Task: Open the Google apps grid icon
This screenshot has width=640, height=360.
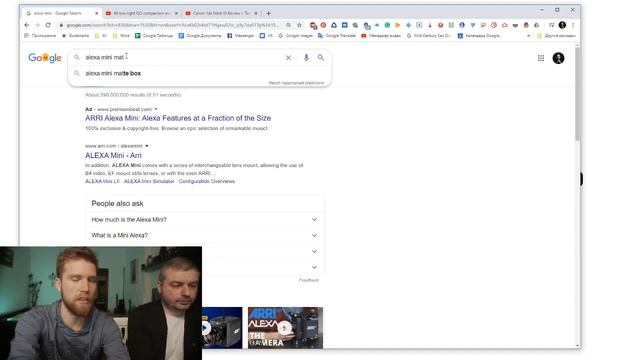Action: (541, 58)
